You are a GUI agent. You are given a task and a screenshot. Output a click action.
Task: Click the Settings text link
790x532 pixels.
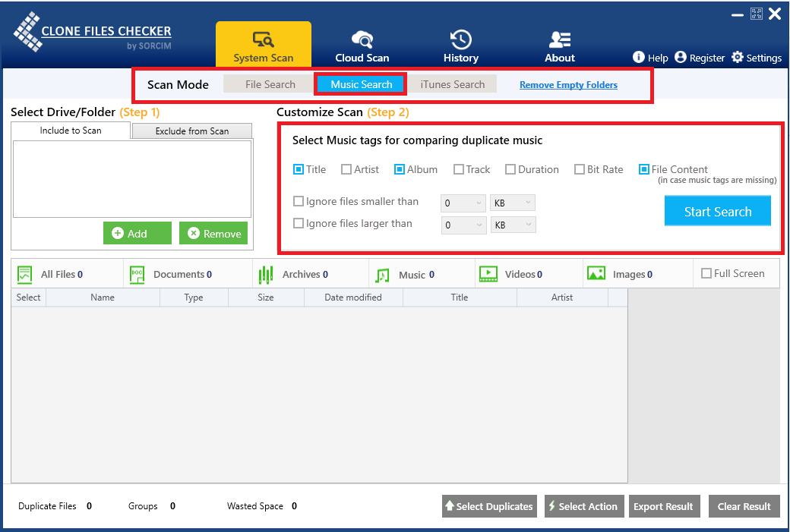[x=764, y=58]
